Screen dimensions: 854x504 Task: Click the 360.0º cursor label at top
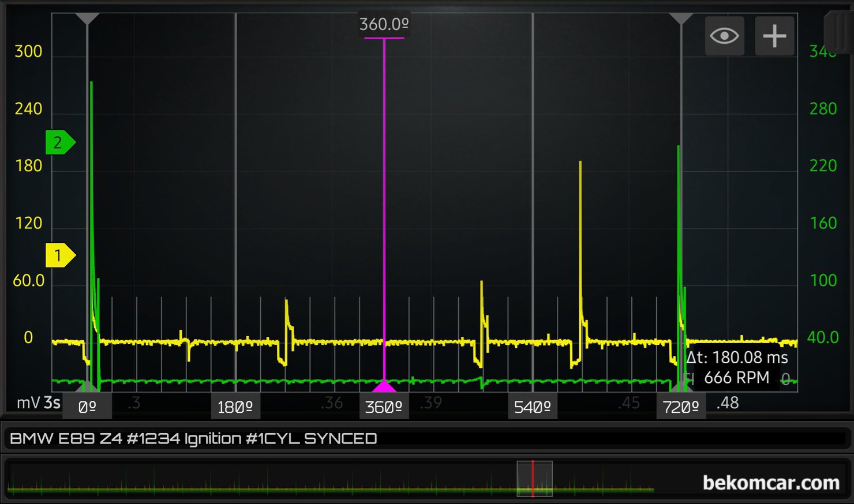(384, 24)
